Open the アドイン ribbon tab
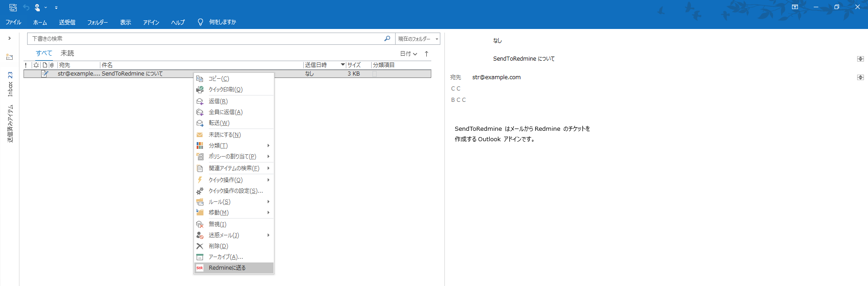The height and width of the screenshot is (286, 868). 151,22
